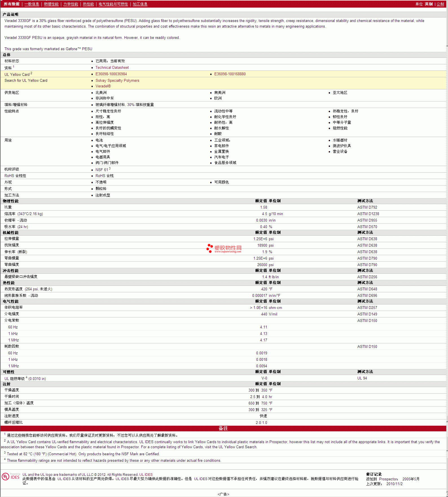The image size is (448, 497).
Task: Open the 加工信息 tab
Action: 140,4
